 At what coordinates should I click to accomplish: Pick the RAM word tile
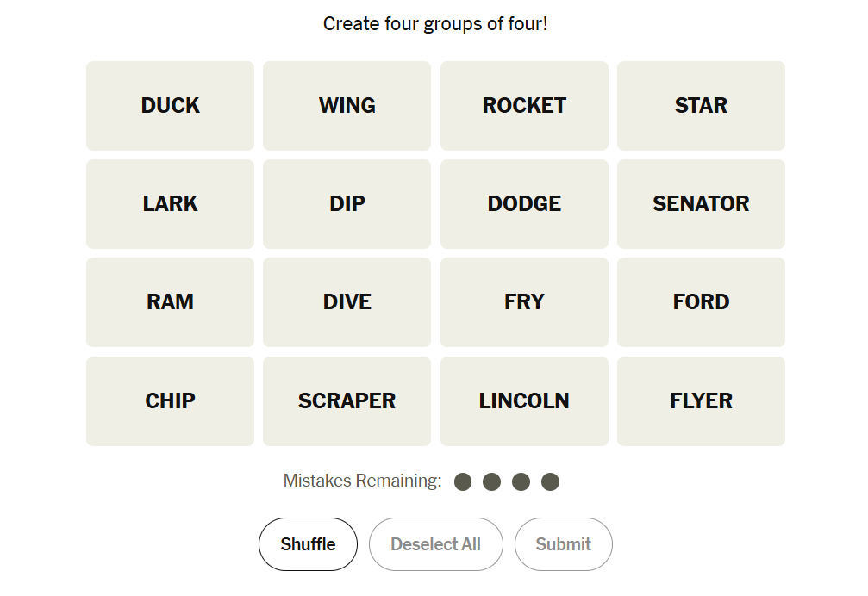[x=170, y=302]
